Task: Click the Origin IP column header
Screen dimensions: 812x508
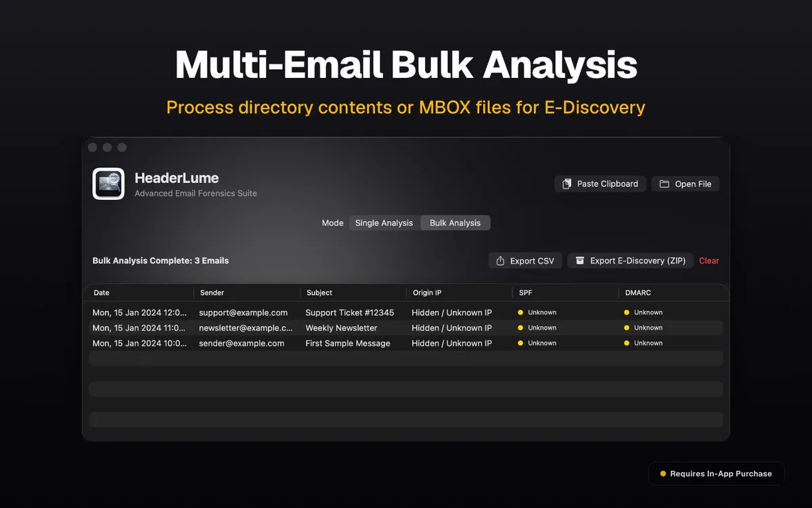Action: 428,293
